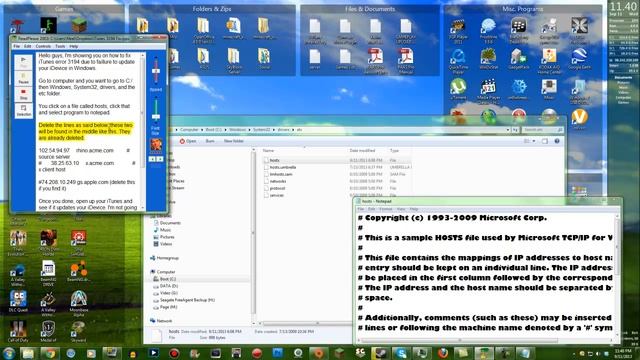Click the Play button in ReadPlease
Image resolution: width=640 pixels, height=360 pixels.
pos(23,62)
